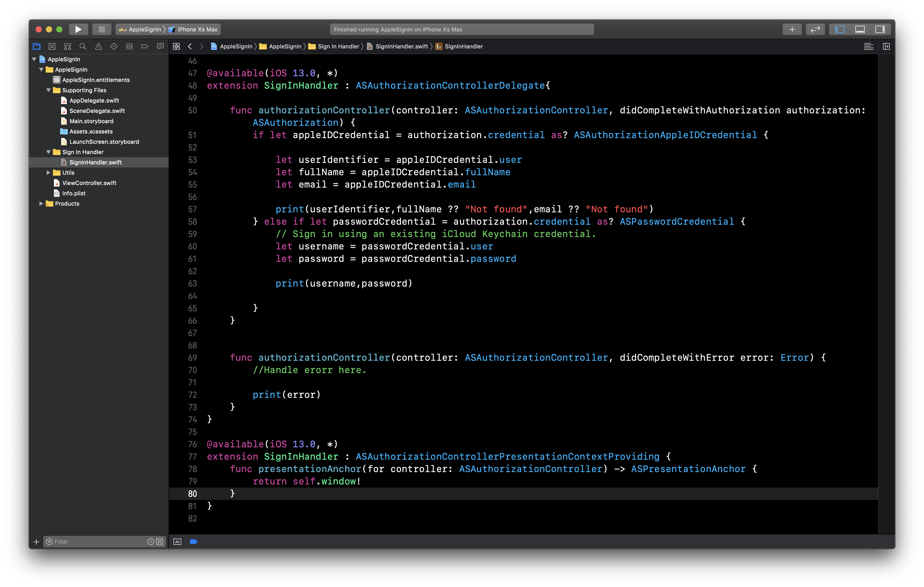Click Sign In Handler breadcrumb
This screenshot has width=924, height=587.
(334, 46)
